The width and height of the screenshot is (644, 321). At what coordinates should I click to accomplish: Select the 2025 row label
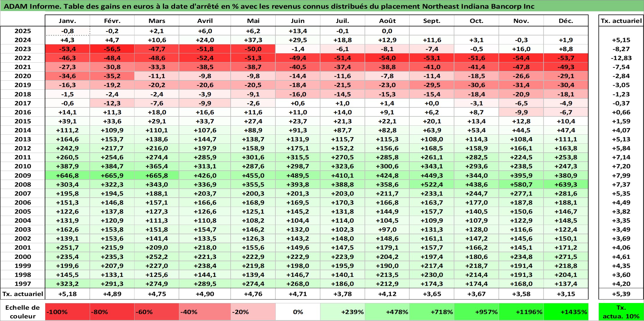pos(23,31)
